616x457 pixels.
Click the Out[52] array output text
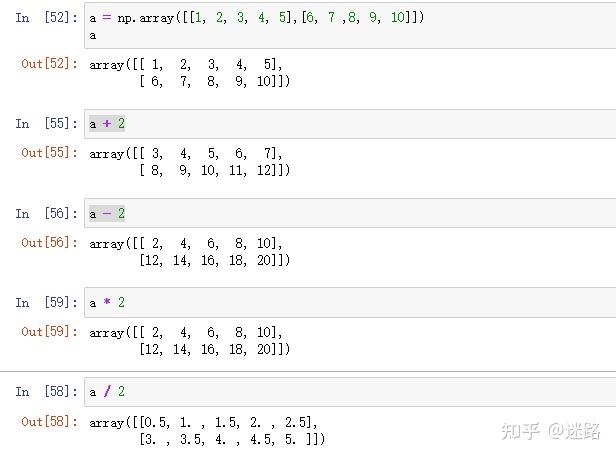(190, 73)
